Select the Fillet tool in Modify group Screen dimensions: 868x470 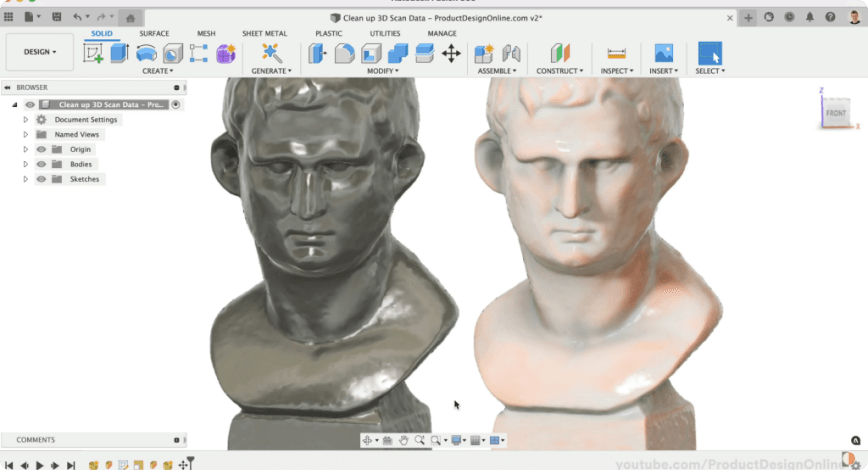[345, 54]
